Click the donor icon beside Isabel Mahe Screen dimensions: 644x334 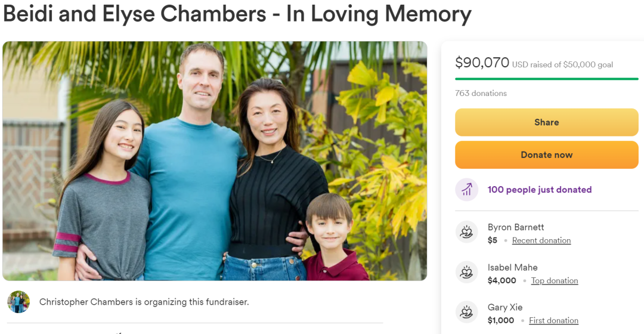(x=466, y=272)
